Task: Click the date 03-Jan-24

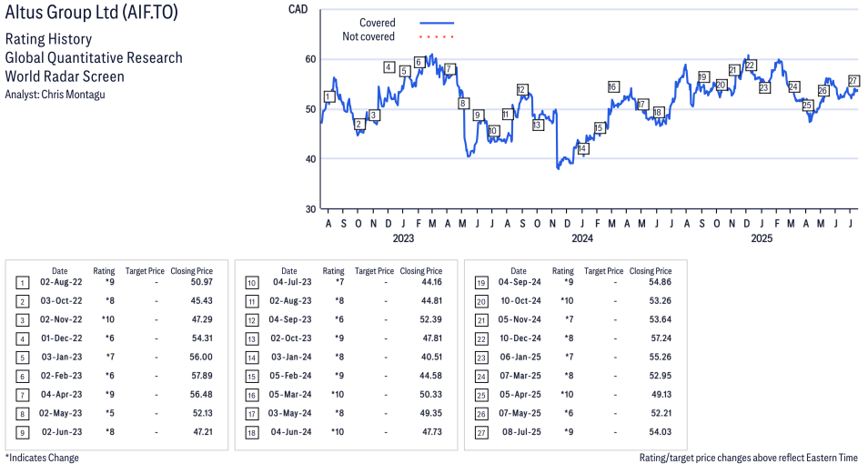Action: tap(291, 358)
